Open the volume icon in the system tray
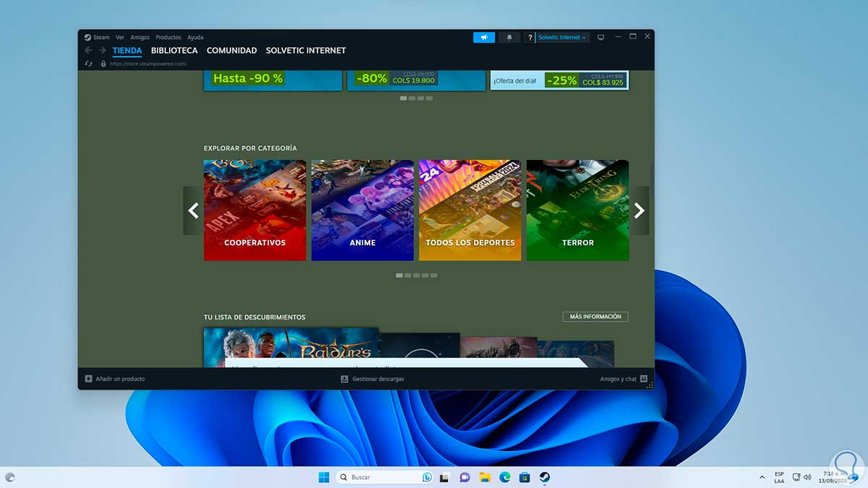The height and width of the screenshot is (488, 868). pos(807,477)
